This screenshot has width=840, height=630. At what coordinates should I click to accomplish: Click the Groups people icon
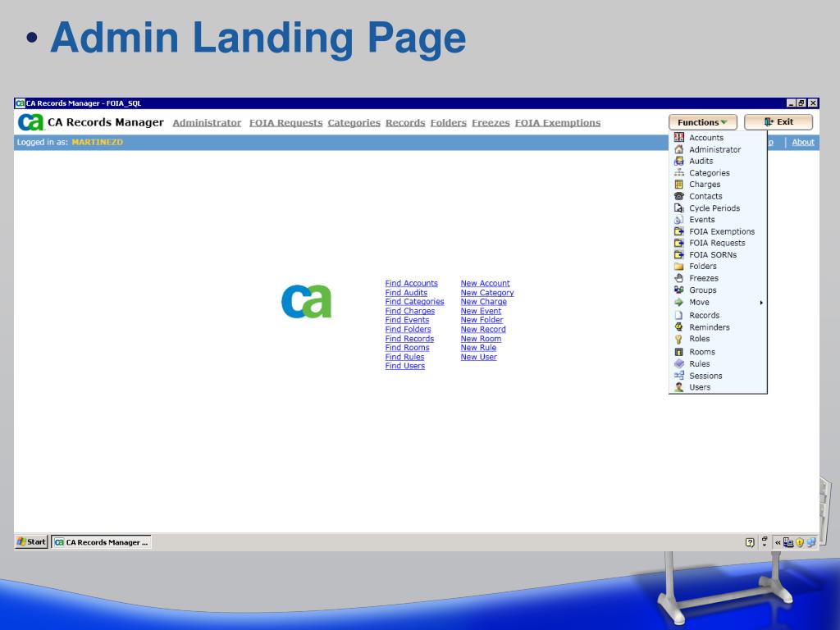(678, 290)
